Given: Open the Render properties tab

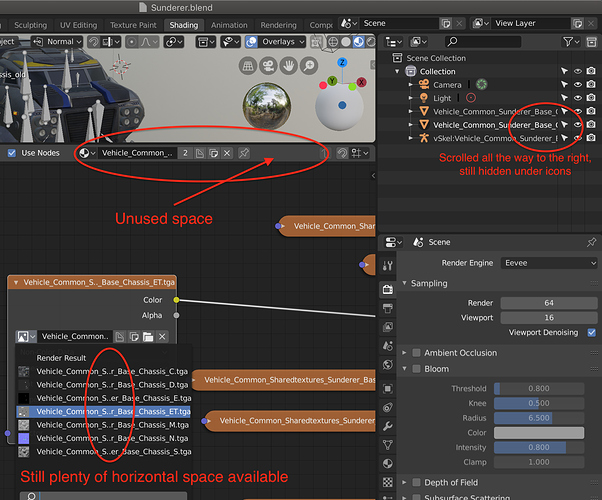Looking at the screenshot, I should click(387, 289).
